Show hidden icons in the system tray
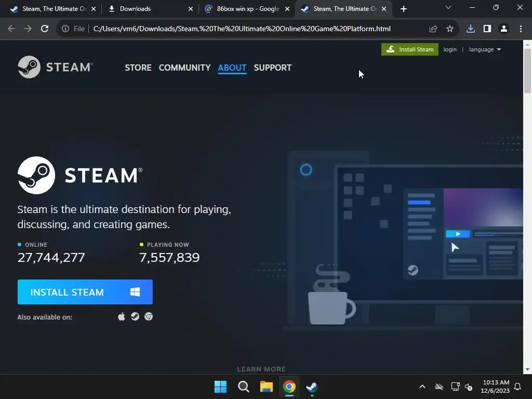Image resolution: width=532 pixels, height=399 pixels. [422, 387]
